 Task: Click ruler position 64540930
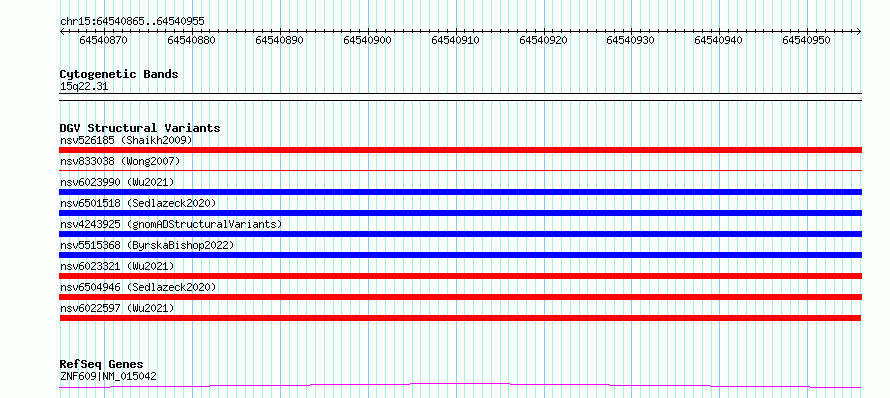pyautogui.click(x=631, y=40)
